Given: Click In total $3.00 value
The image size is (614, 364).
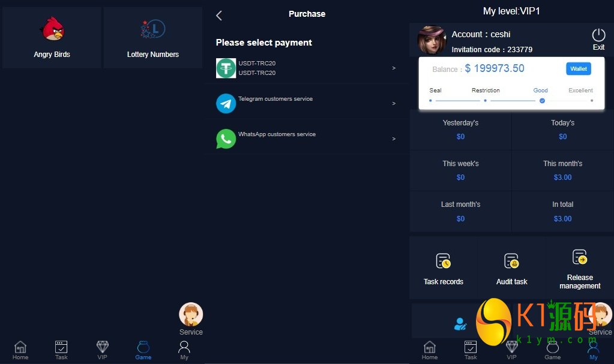Looking at the screenshot, I should [563, 219].
